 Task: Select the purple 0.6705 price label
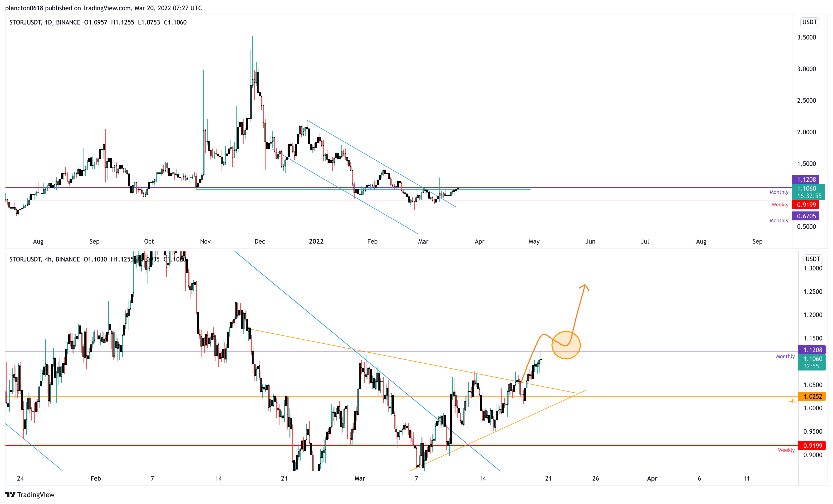(x=806, y=216)
